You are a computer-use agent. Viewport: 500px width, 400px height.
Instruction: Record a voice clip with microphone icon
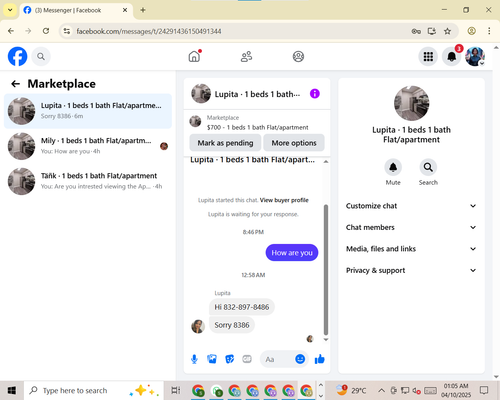pyautogui.click(x=194, y=359)
